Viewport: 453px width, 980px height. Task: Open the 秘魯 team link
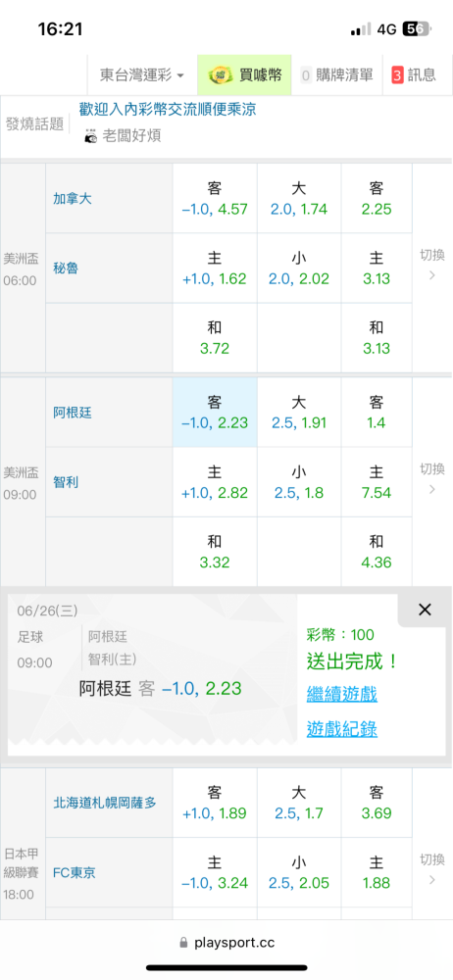coord(66,269)
